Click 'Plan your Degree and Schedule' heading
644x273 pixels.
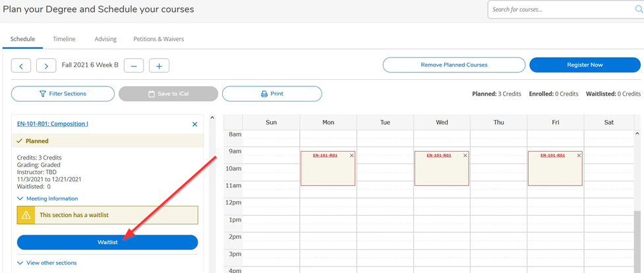[x=99, y=9]
